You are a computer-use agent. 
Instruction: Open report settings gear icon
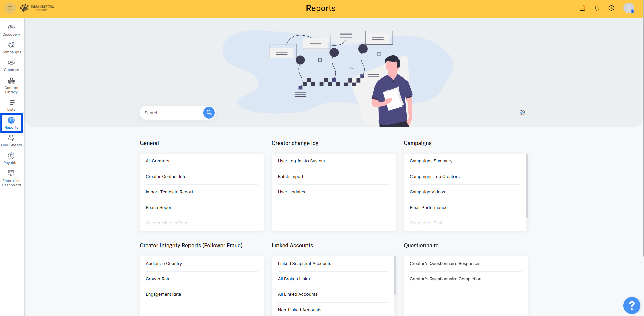(522, 113)
